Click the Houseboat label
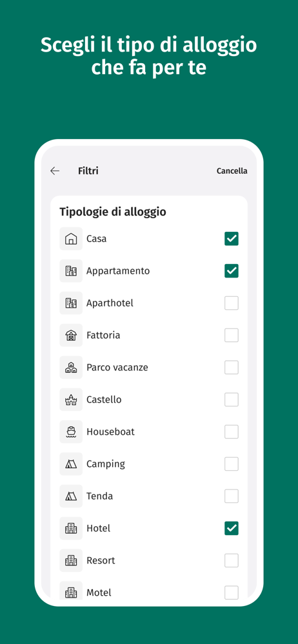Screen dimensions: 298x644 (110, 431)
